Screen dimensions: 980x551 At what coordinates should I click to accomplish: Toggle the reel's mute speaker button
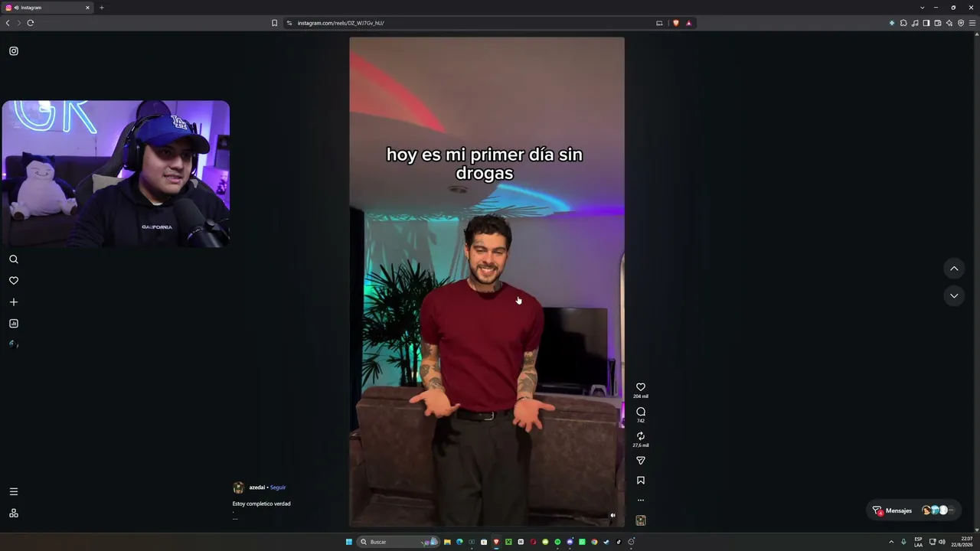click(612, 515)
